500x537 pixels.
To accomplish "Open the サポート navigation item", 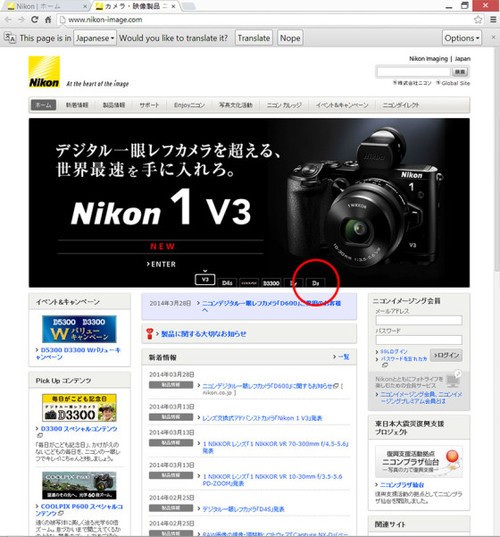I will 149,105.
